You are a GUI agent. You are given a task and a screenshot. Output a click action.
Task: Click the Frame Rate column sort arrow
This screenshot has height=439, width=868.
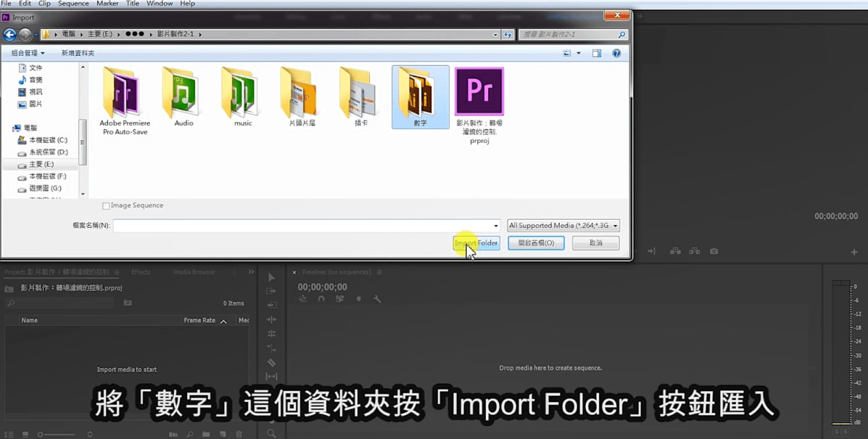click(223, 321)
